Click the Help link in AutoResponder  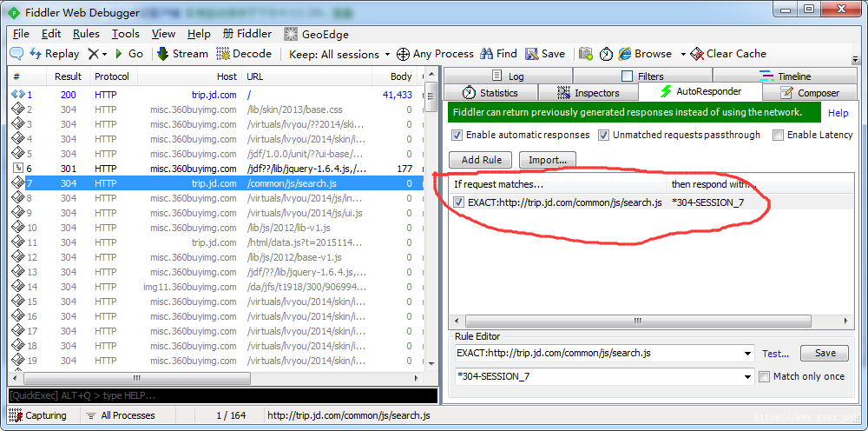[x=838, y=113]
